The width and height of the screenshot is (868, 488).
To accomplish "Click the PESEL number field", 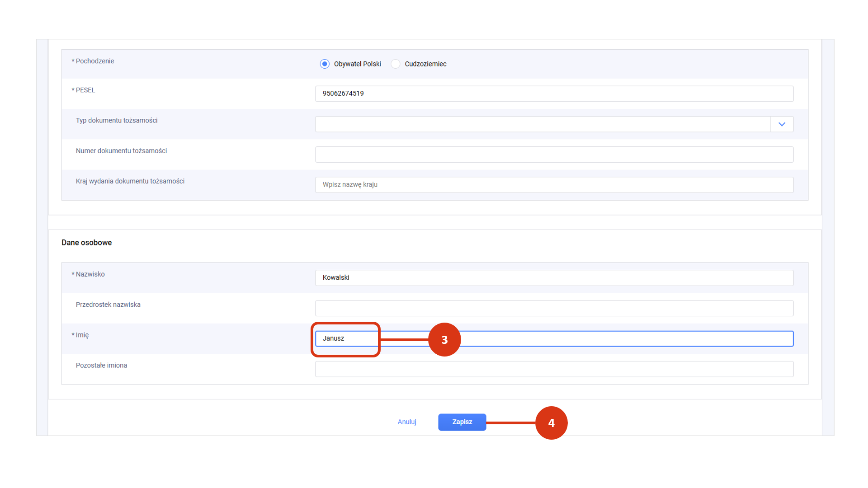I will pyautogui.click(x=554, y=94).
